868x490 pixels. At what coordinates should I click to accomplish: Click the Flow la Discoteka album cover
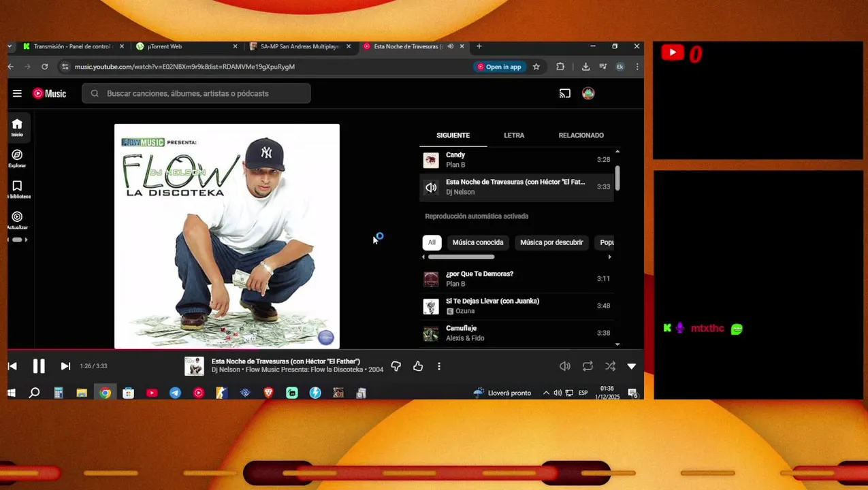point(227,236)
